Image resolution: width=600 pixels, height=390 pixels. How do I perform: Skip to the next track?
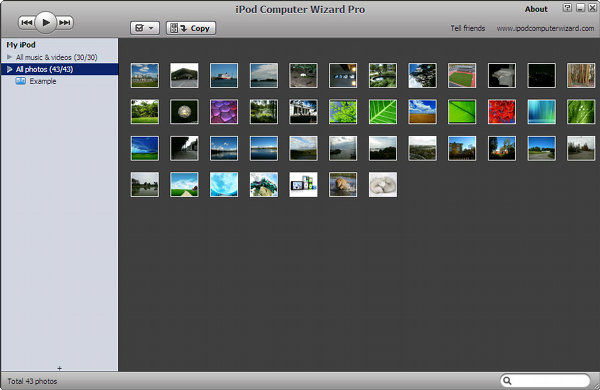pyautogui.click(x=65, y=23)
